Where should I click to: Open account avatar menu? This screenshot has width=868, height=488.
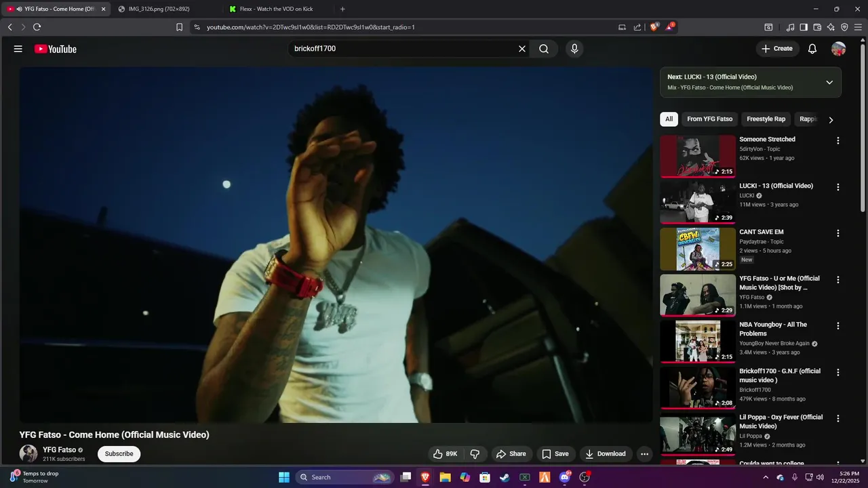click(x=839, y=49)
